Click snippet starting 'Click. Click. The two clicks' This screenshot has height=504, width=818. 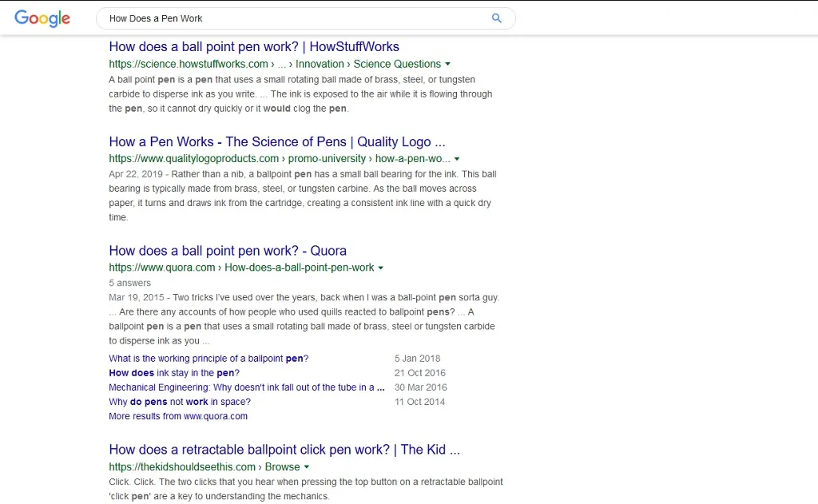pyautogui.click(x=306, y=489)
